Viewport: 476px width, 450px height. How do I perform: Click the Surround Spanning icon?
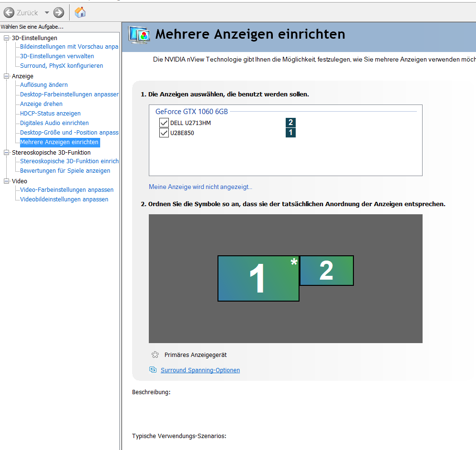pyautogui.click(x=153, y=369)
